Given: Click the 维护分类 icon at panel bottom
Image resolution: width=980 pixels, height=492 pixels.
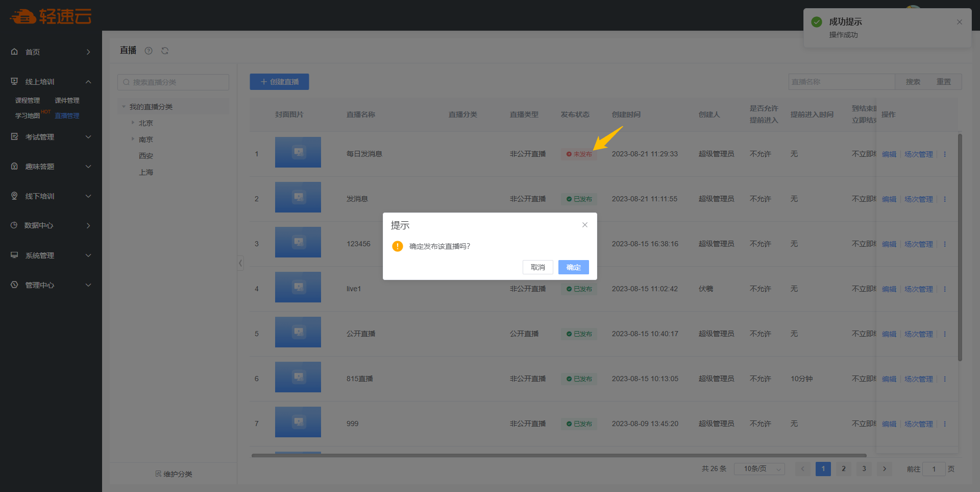Looking at the screenshot, I should coord(158,474).
